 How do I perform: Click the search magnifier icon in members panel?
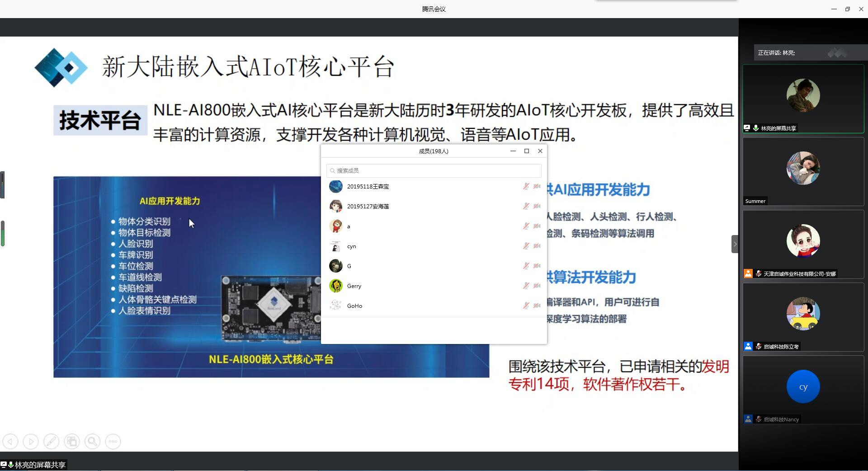coord(333,170)
